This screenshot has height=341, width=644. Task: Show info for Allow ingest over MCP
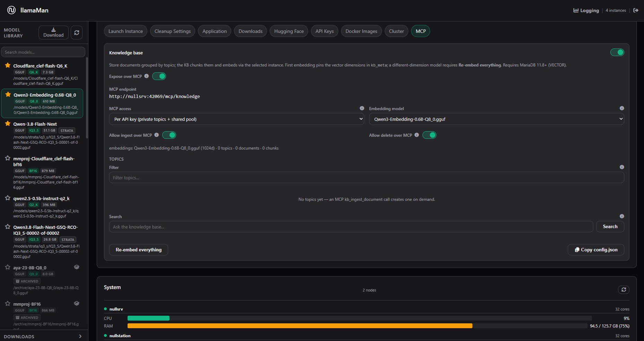pyautogui.click(x=157, y=135)
